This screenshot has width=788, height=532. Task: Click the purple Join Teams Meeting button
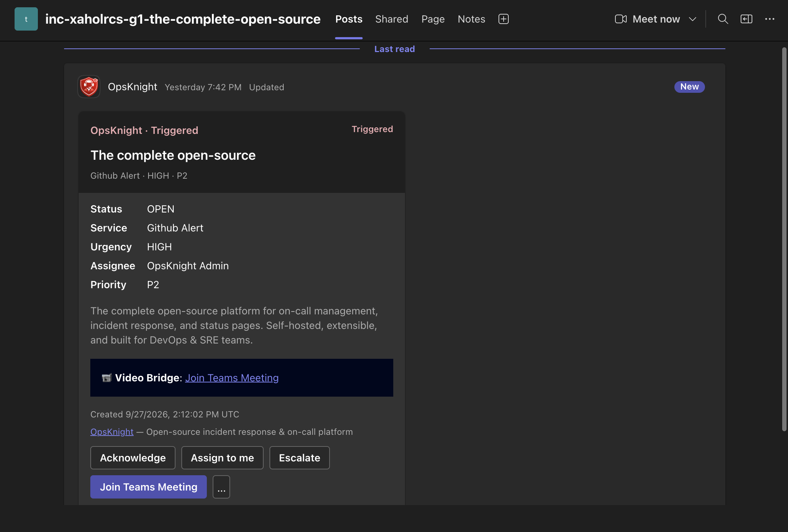149,487
